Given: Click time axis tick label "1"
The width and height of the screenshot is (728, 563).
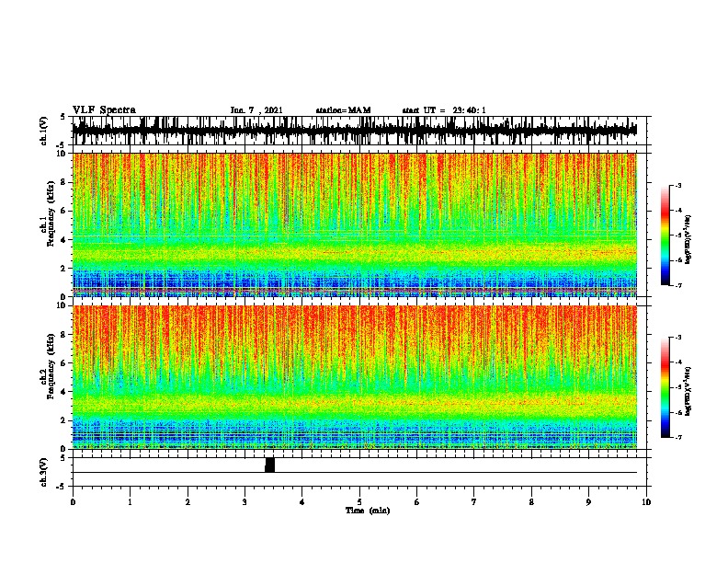Looking at the screenshot, I should pos(130,501).
